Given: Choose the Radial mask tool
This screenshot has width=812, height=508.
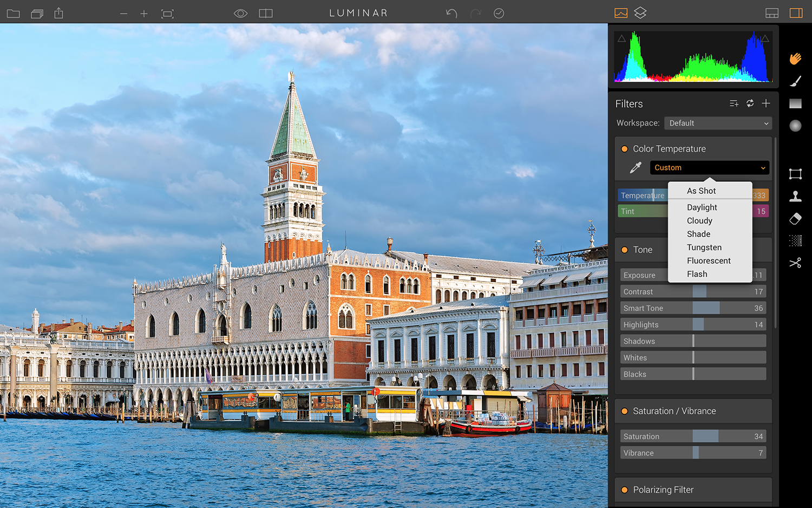Looking at the screenshot, I should tap(795, 126).
